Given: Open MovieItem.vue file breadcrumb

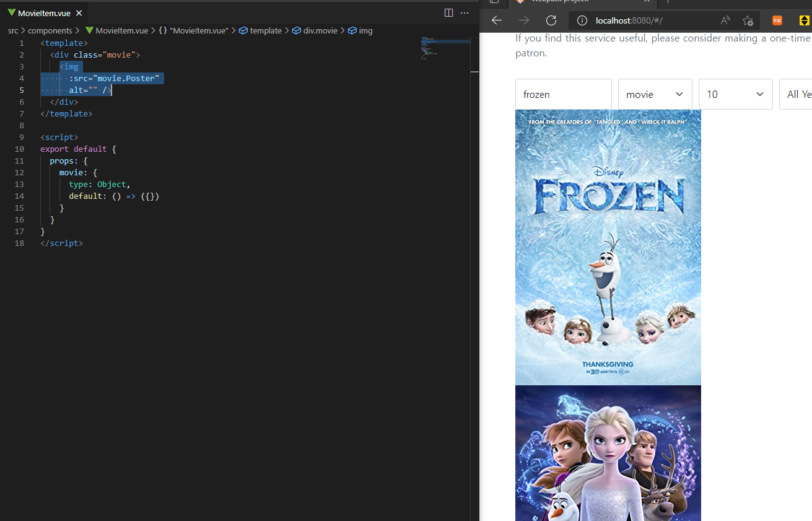Looking at the screenshot, I should (116, 30).
